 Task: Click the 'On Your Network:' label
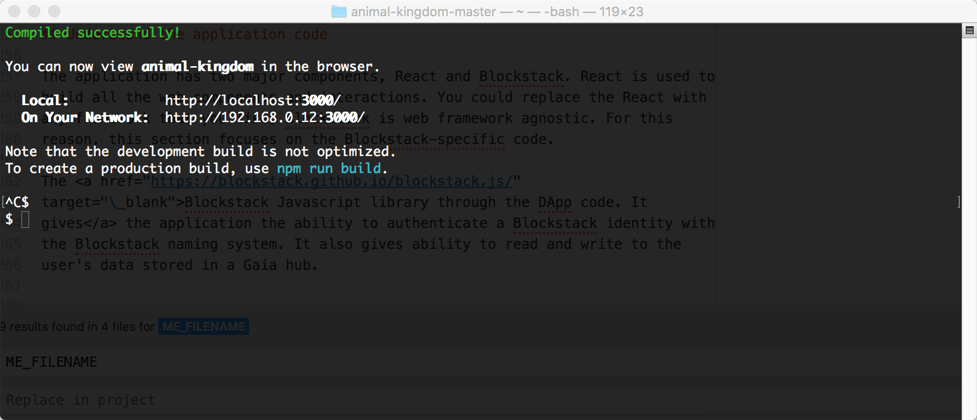pyautogui.click(x=85, y=118)
